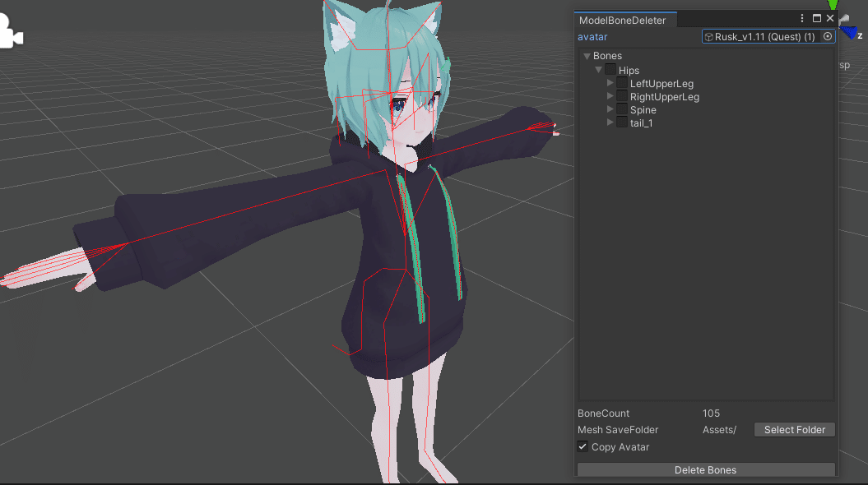Check the Hips bone checkbox
Screen dimensions: 868x485
[x=610, y=70]
